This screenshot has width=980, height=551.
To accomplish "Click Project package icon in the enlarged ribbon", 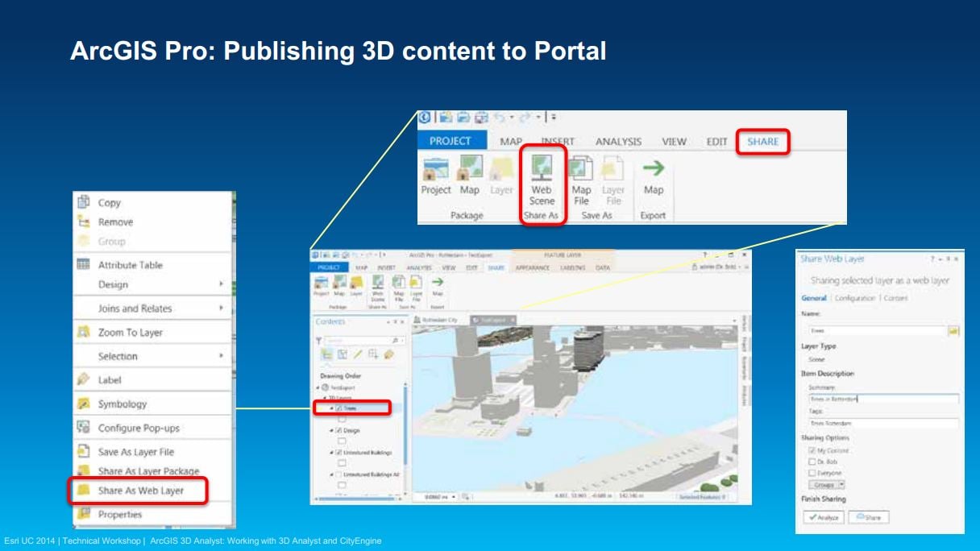I will 435,168.
